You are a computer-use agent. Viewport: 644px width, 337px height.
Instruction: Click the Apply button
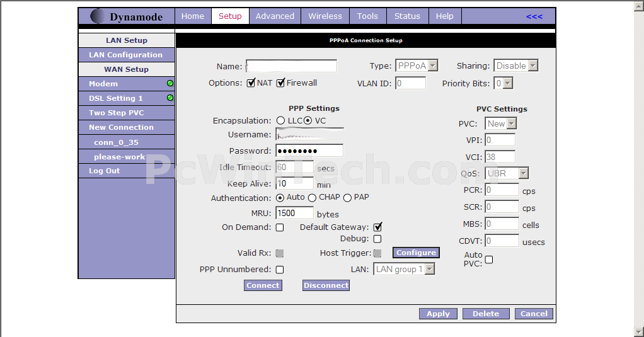click(438, 314)
